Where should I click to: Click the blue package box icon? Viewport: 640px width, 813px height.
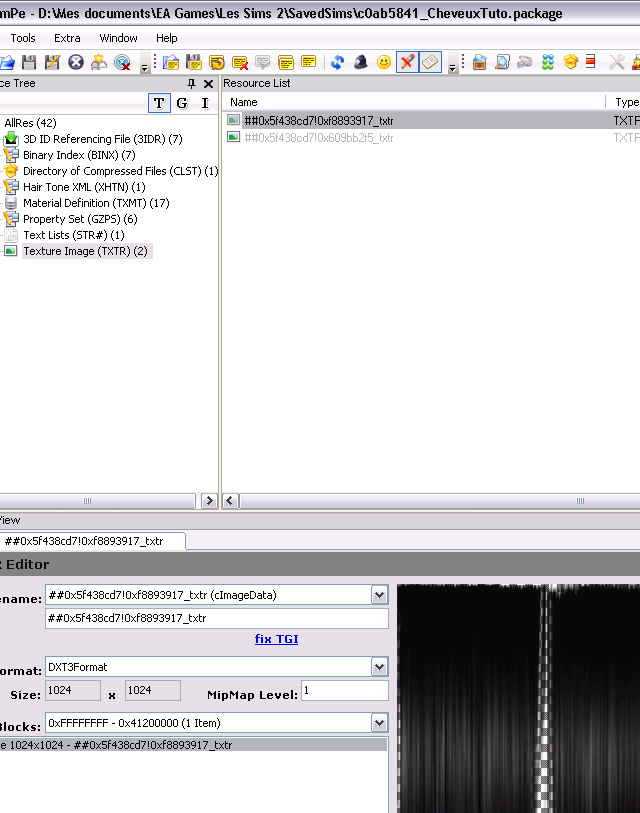click(479, 62)
